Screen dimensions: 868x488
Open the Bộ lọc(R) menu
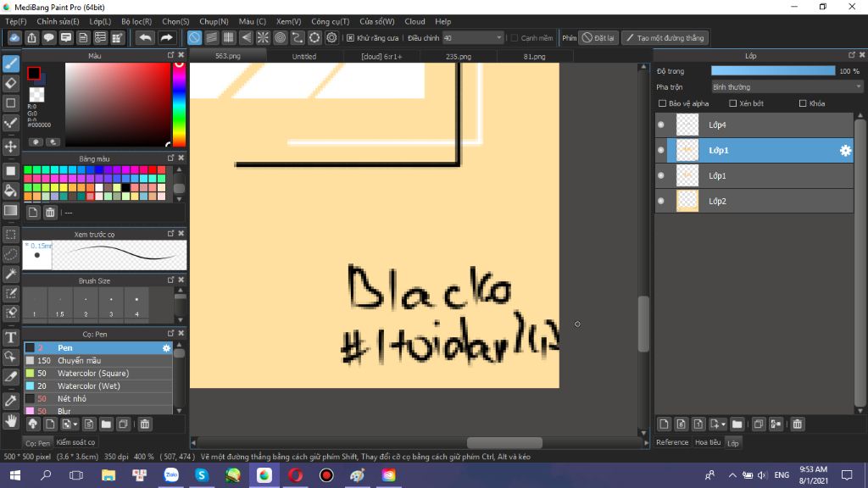(136, 21)
